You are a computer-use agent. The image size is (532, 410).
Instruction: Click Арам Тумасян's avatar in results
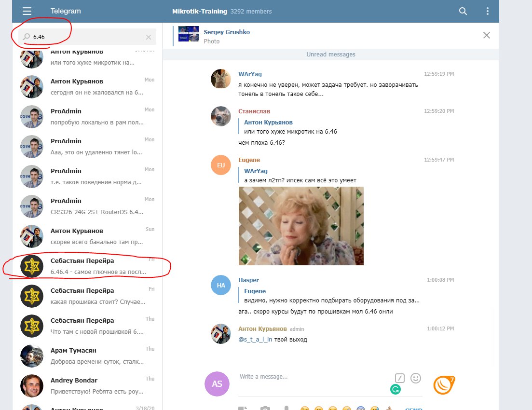(x=32, y=356)
